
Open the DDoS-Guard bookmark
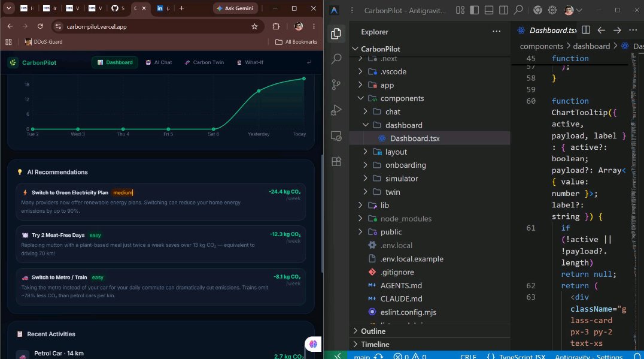click(x=44, y=42)
